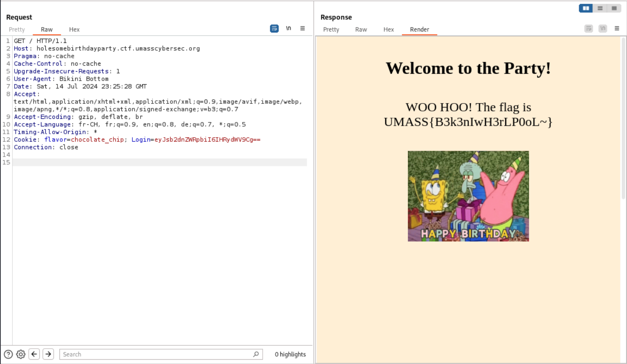The height and width of the screenshot is (364, 627).
Task: Click the "Pragma: no-cache" header line
Action: [44, 56]
